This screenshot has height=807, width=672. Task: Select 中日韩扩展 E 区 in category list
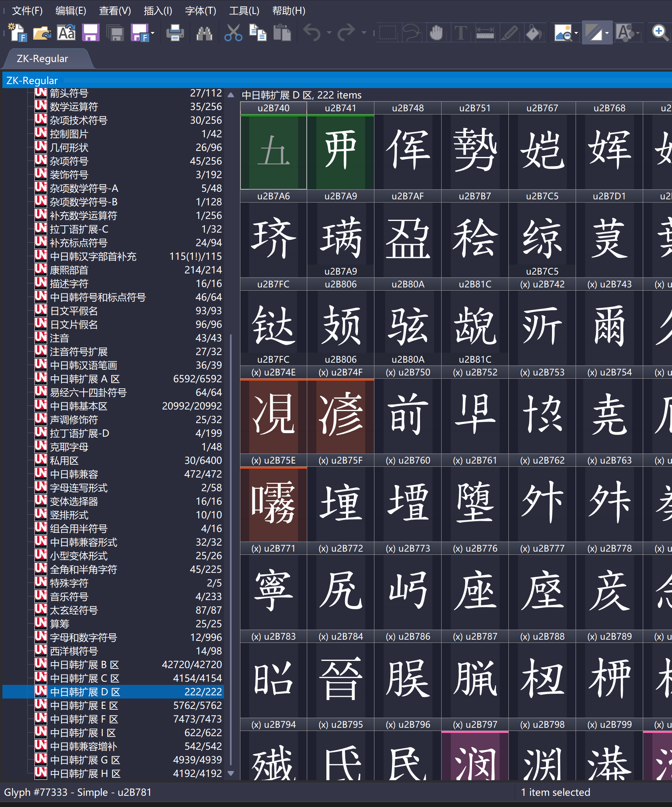tap(84, 705)
